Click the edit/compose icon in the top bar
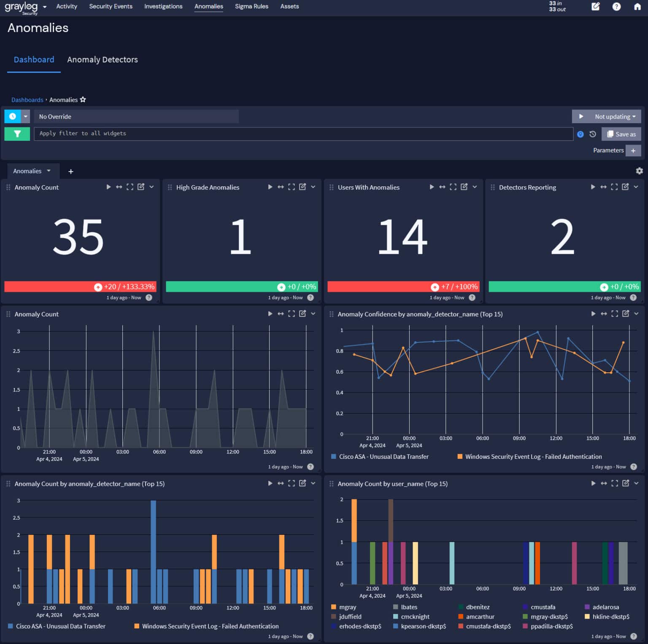 coord(595,6)
